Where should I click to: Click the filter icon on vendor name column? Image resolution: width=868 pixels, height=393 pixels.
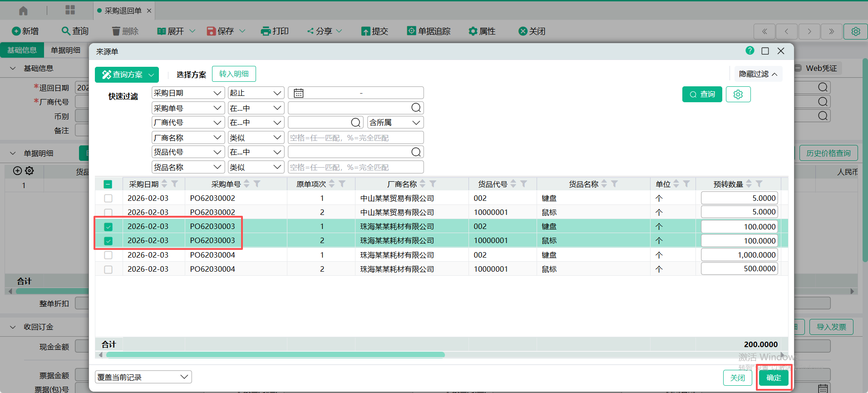click(x=433, y=184)
